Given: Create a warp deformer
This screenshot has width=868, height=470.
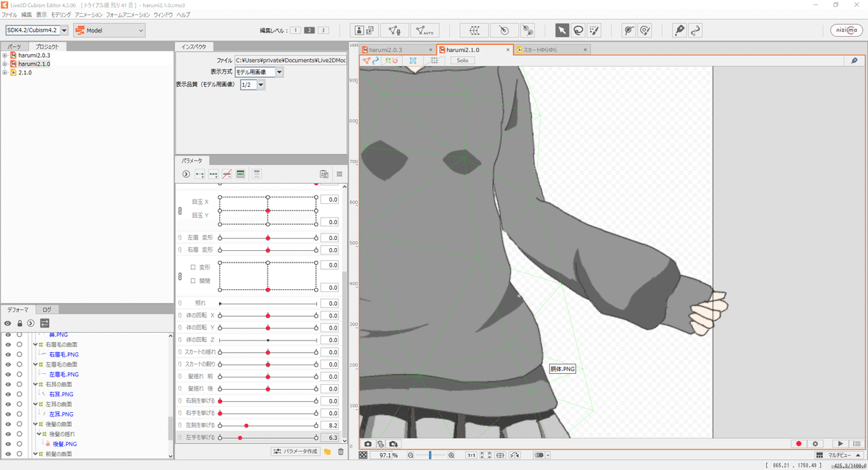Looking at the screenshot, I should click(x=475, y=30).
